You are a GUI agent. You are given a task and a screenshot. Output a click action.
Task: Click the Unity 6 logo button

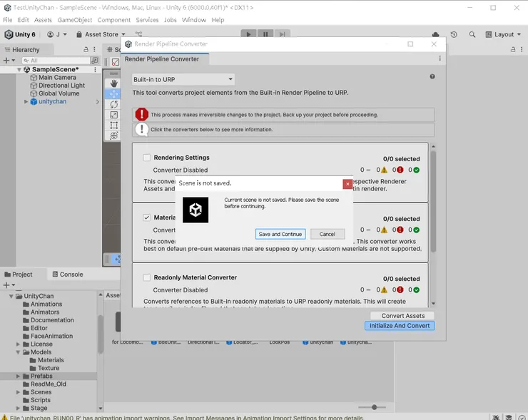point(20,34)
